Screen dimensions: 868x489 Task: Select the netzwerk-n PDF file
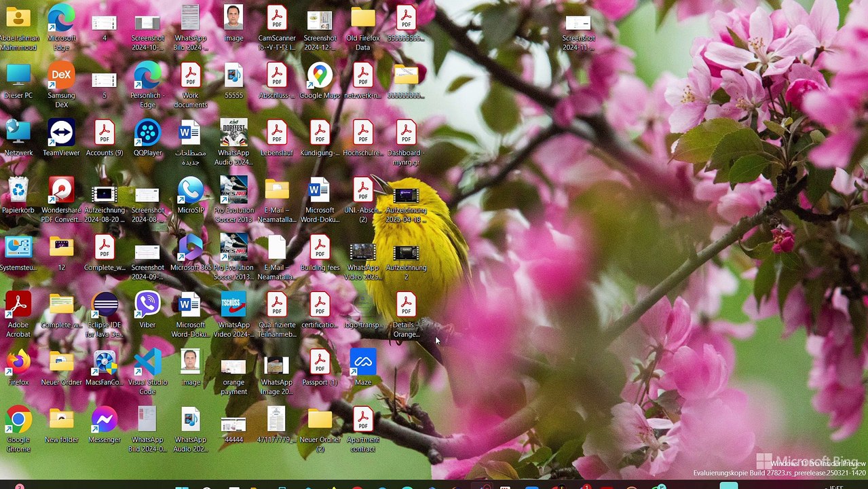363,81
